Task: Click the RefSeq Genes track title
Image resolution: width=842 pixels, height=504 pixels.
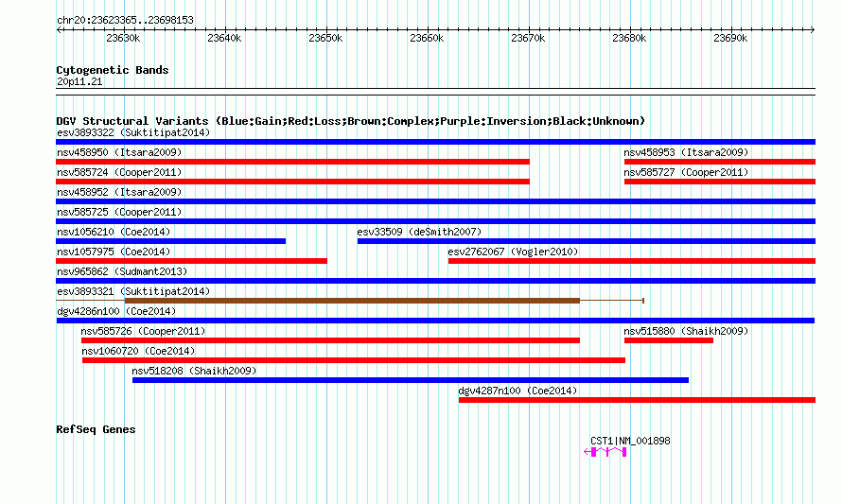Action: click(x=96, y=429)
